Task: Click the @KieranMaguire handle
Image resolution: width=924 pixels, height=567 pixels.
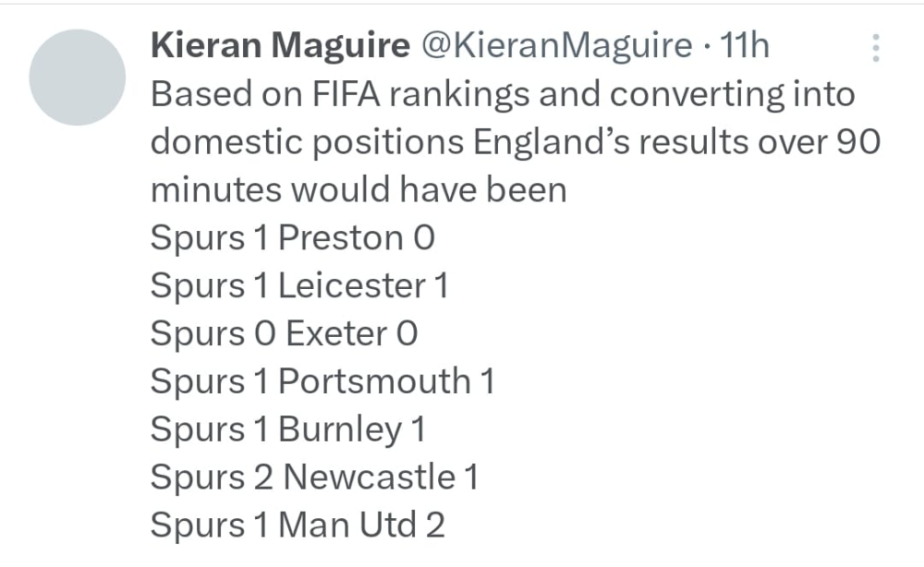Action: [557, 46]
